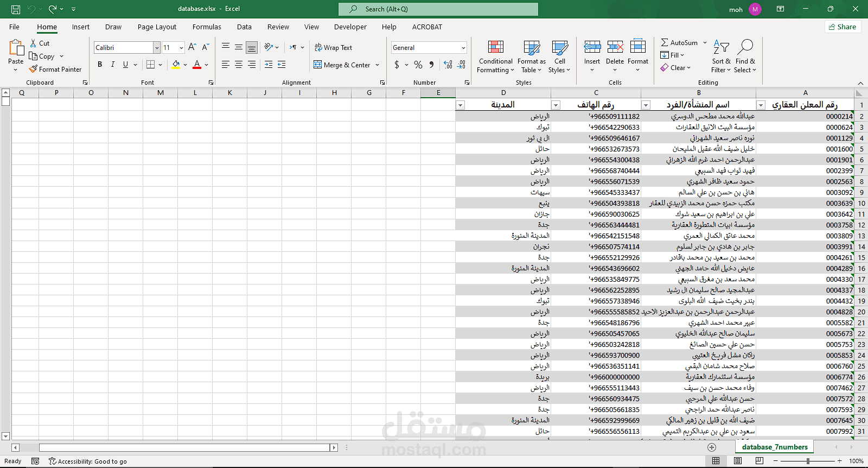The height and width of the screenshot is (468, 868).
Task: Toggle Wrap Text
Action: pos(334,48)
